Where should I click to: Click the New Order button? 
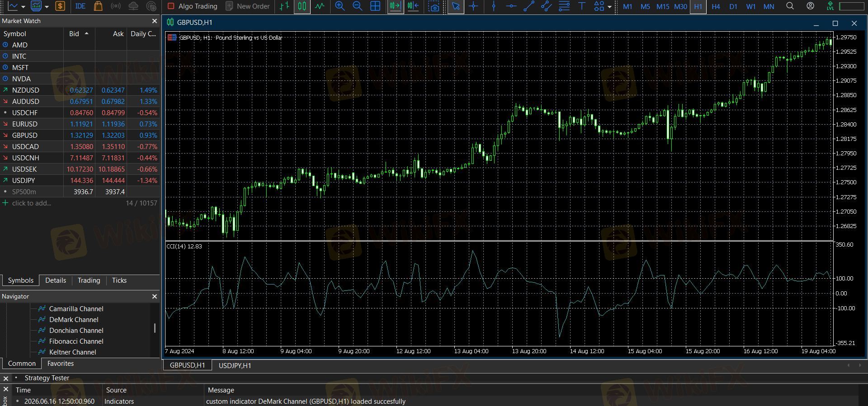click(247, 6)
